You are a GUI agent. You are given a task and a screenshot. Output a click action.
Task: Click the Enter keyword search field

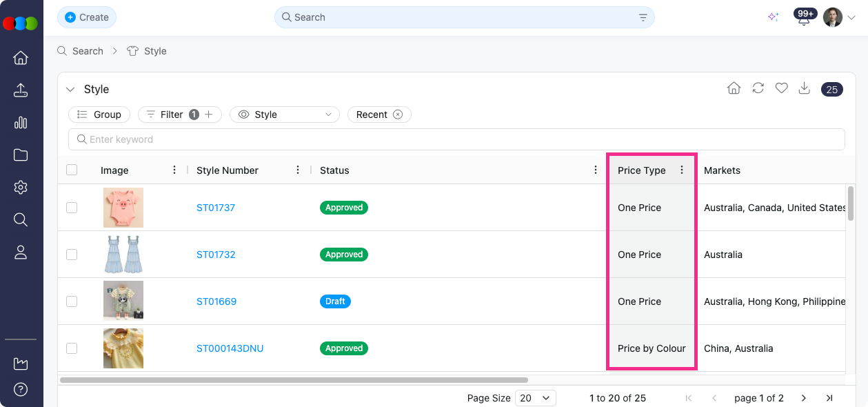tap(456, 139)
